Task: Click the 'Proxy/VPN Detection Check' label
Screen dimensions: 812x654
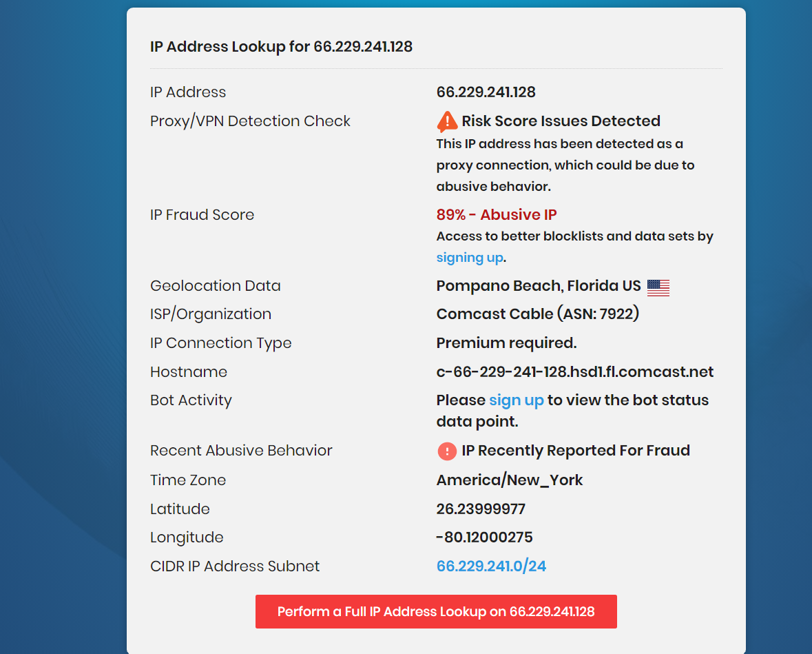Action: tap(250, 121)
